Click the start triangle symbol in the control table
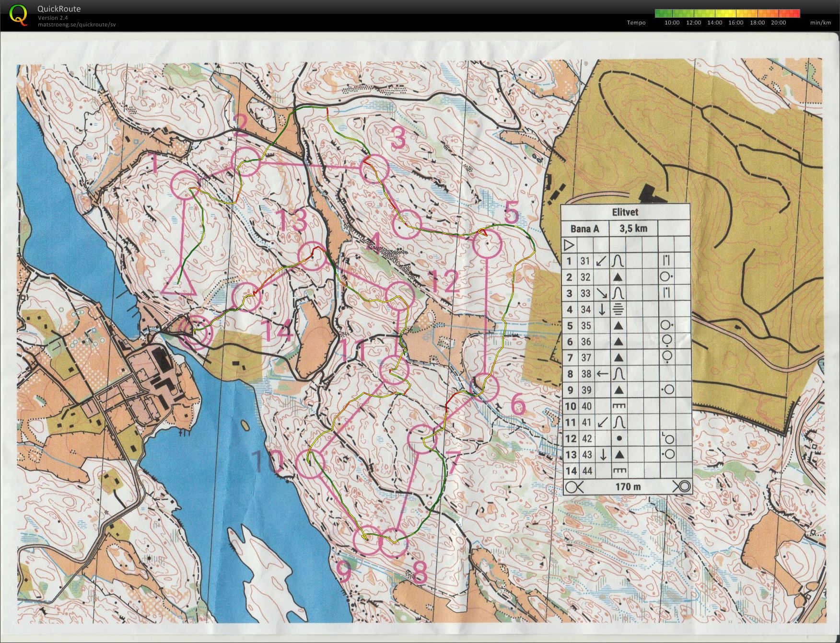The width and height of the screenshot is (840, 643). (x=569, y=245)
